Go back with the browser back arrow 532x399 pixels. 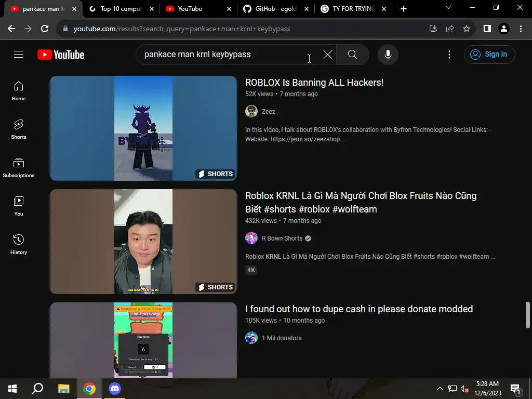(11, 29)
